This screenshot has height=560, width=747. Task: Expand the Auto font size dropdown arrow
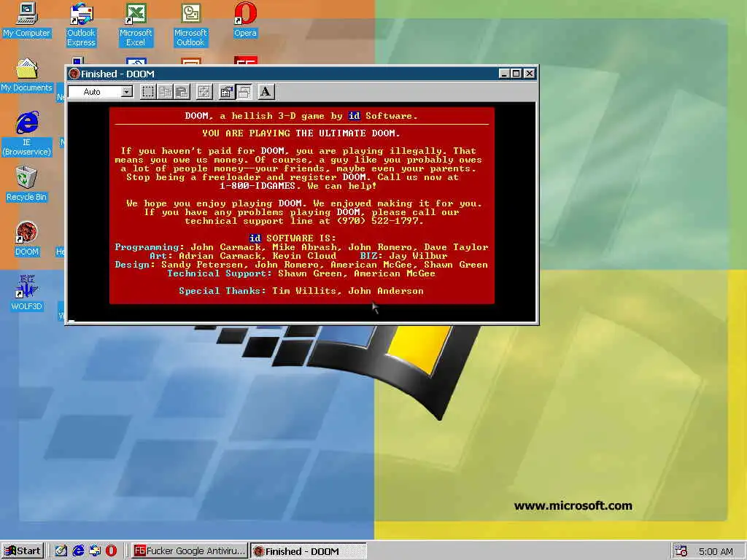click(x=127, y=91)
